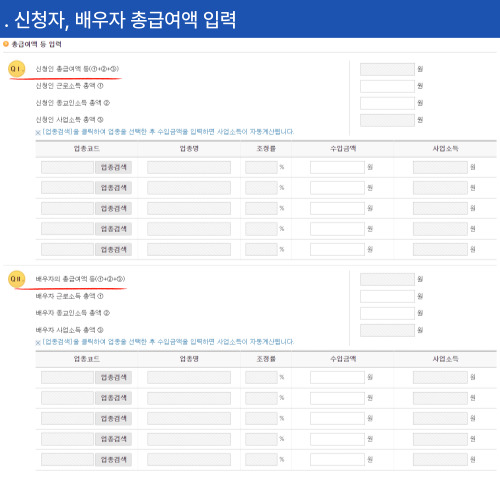Click 업종검색 in spouse table's first row
Image resolution: width=500 pixels, height=500 pixels.
[x=113, y=378]
